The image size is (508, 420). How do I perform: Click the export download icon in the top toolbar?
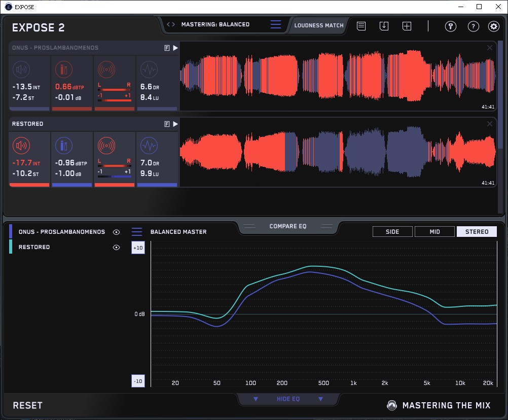384,26
